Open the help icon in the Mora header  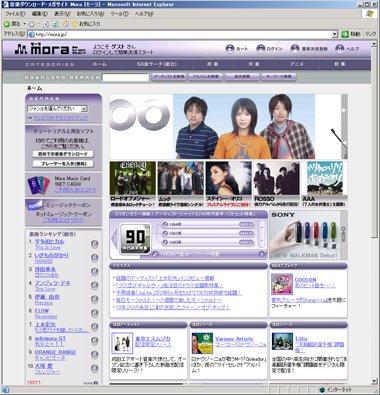[x=339, y=49]
